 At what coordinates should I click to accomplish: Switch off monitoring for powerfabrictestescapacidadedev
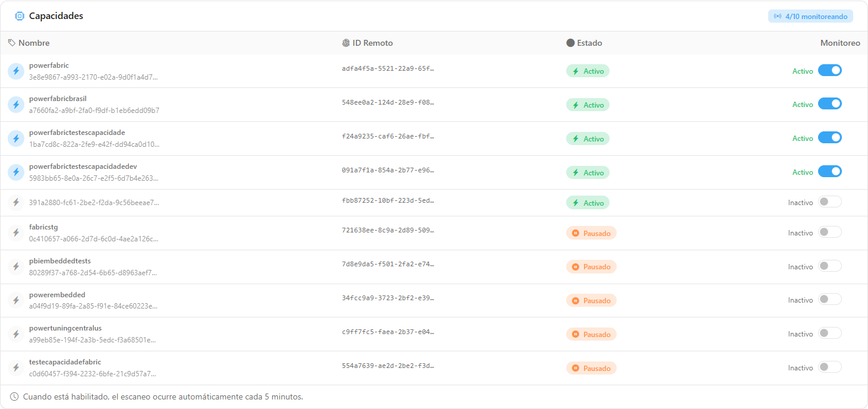click(830, 171)
